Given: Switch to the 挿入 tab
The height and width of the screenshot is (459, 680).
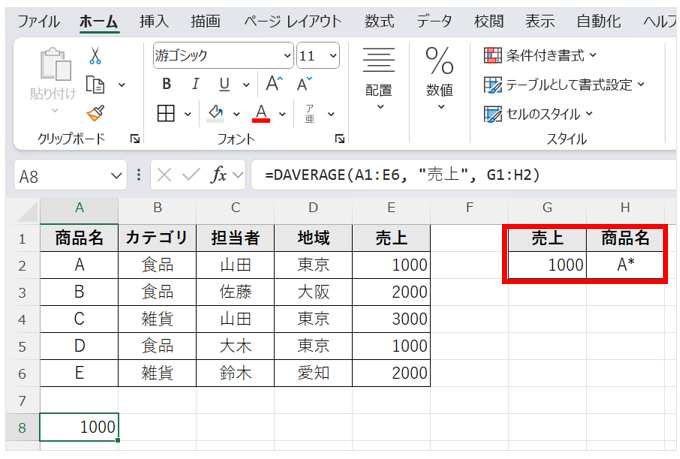Looking at the screenshot, I should click(x=154, y=21).
